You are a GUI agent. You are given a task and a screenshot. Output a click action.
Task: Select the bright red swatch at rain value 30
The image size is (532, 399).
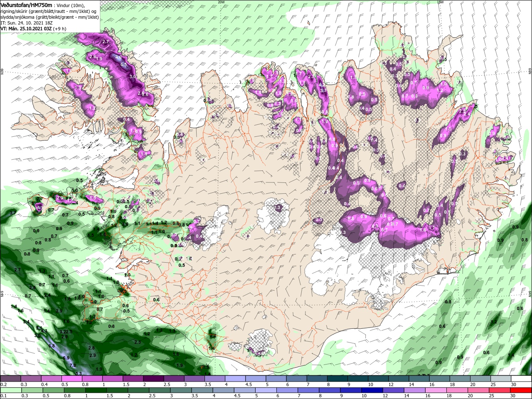pyautogui.click(x=521, y=391)
